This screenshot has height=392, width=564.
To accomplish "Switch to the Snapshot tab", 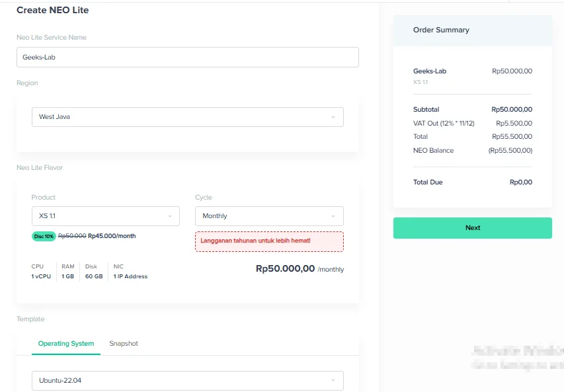I will (x=124, y=343).
